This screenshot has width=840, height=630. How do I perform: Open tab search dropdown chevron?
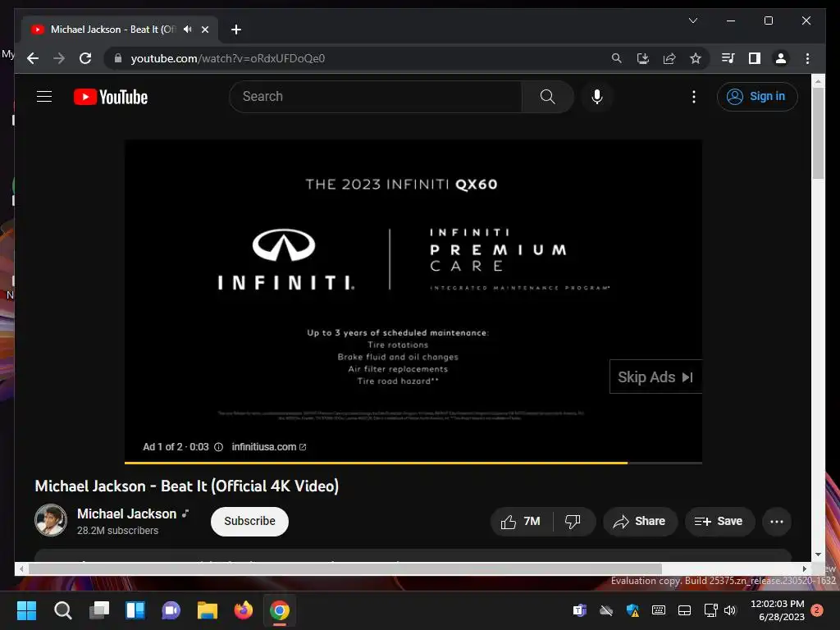693,21
